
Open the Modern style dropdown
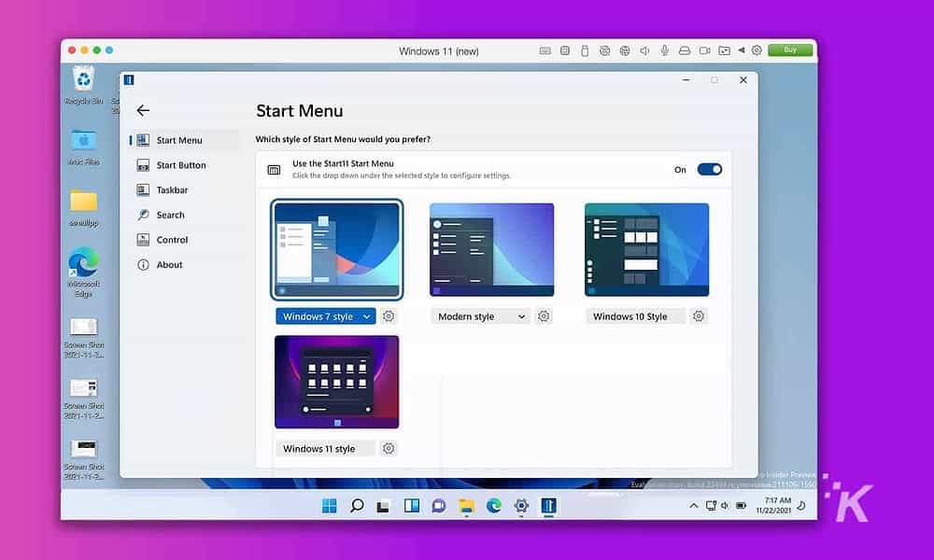click(x=480, y=316)
